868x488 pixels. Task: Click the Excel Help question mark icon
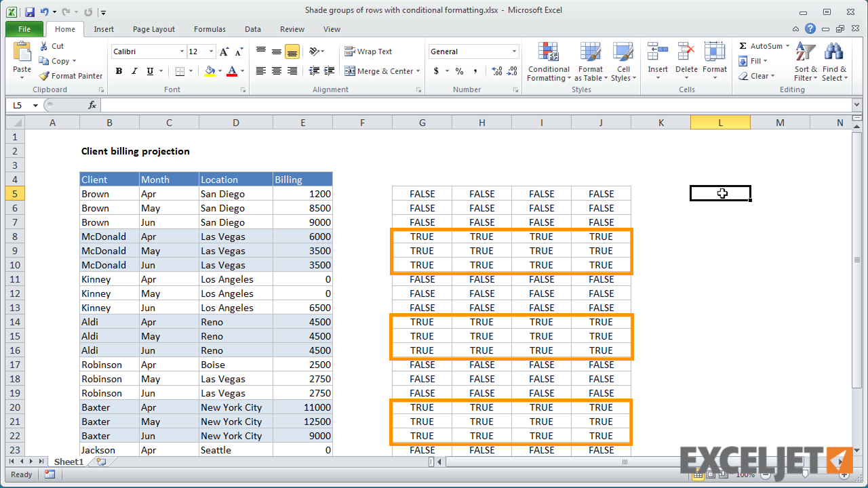(810, 29)
